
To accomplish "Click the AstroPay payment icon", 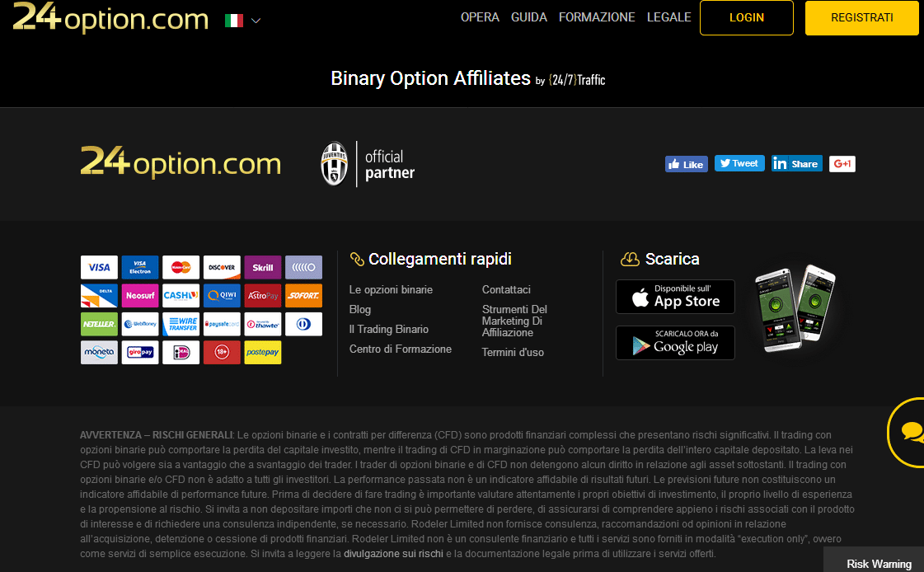I will point(263,296).
